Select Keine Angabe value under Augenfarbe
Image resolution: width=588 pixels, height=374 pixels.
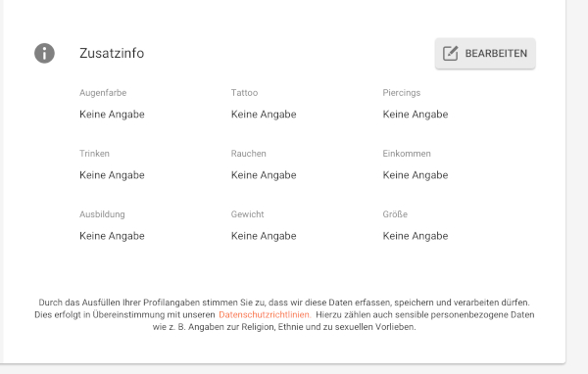point(112,115)
